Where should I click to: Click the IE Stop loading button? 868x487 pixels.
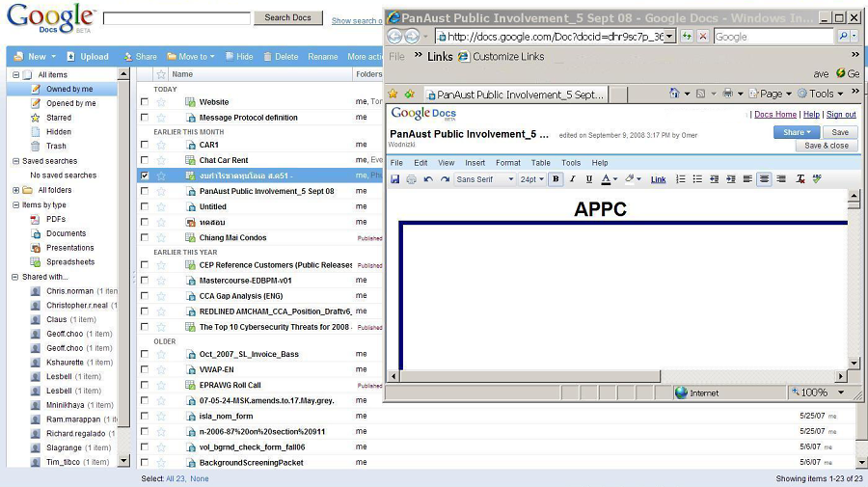point(703,37)
